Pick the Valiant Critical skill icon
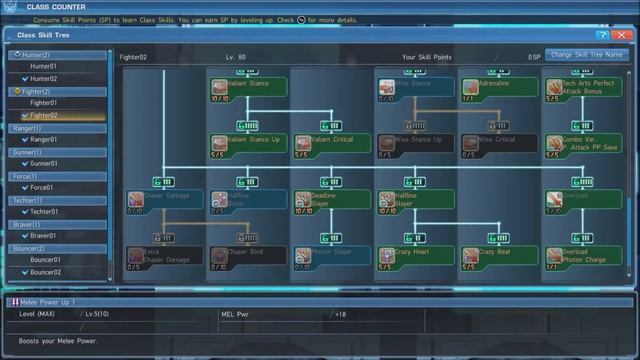The image size is (640, 360). pyautogui.click(x=303, y=143)
